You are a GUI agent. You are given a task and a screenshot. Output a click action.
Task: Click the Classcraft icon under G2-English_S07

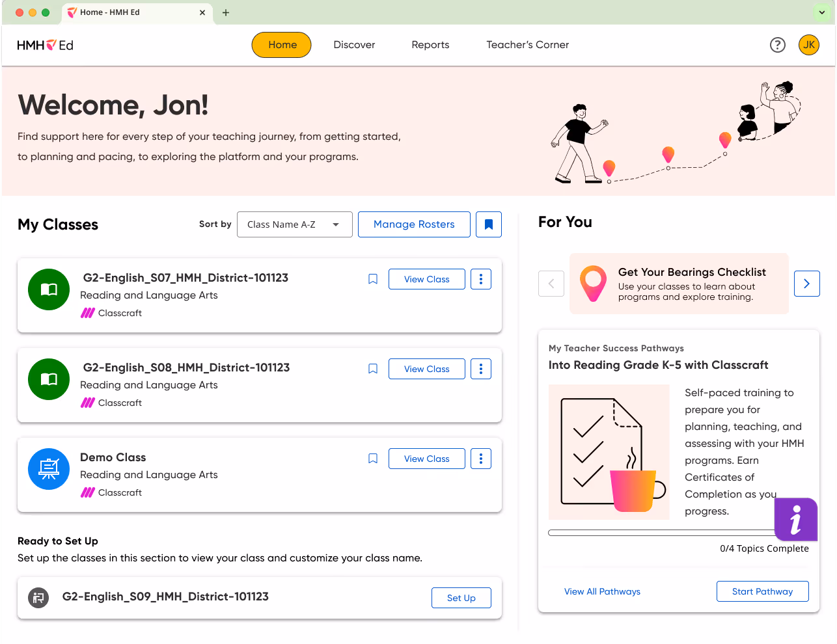(x=88, y=313)
